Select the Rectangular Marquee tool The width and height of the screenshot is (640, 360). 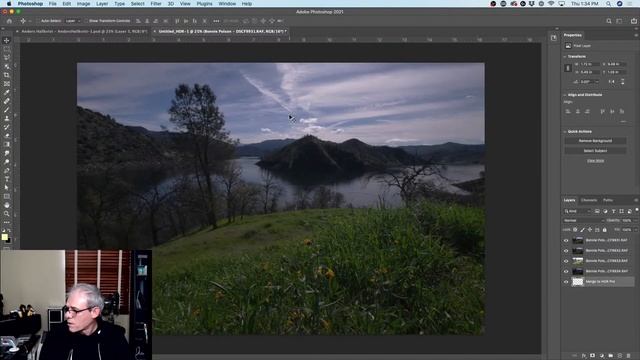tap(7, 49)
